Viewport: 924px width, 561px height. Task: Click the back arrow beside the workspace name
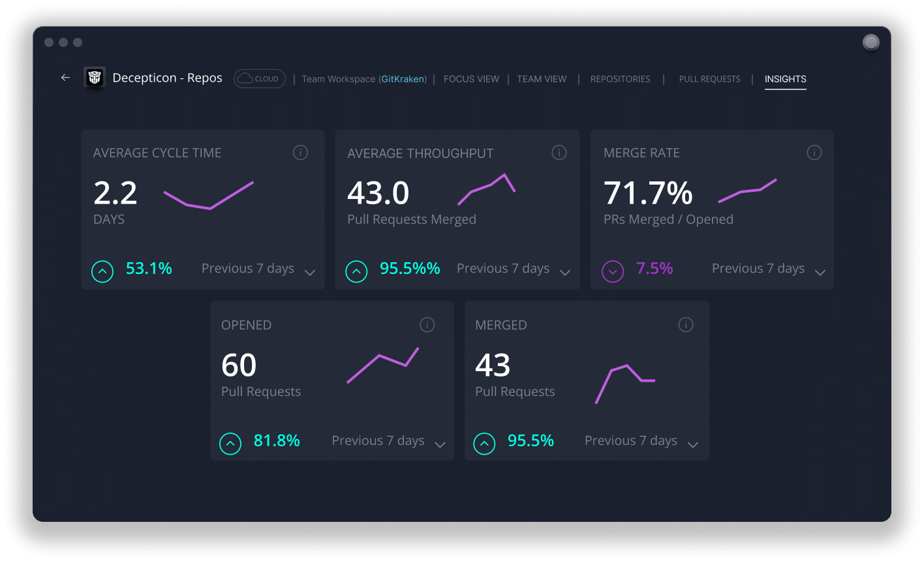click(x=65, y=78)
